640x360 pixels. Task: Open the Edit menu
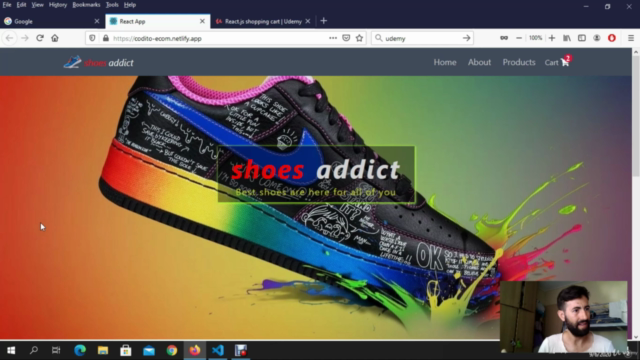tap(21, 5)
